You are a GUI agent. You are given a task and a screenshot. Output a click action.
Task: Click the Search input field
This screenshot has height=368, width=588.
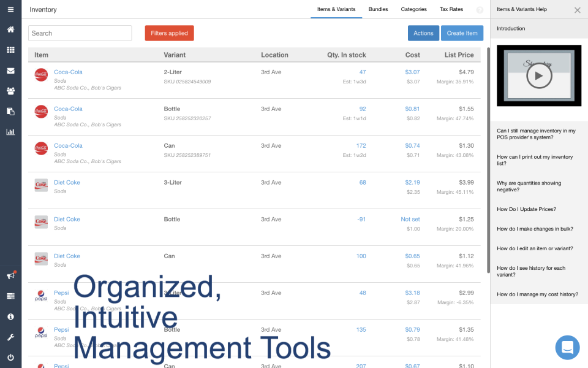[x=80, y=33]
